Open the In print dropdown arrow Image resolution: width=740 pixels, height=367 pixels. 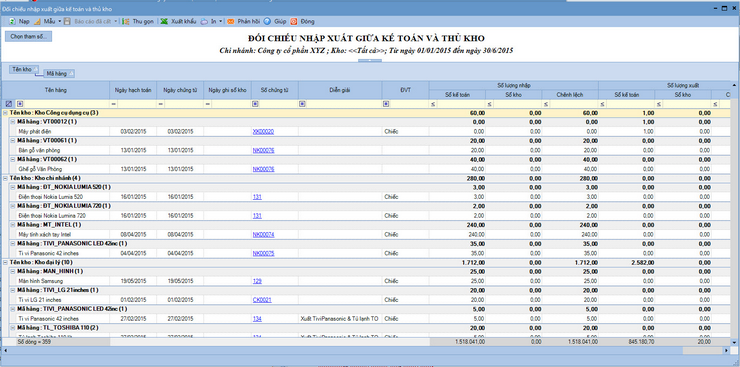(221, 21)
